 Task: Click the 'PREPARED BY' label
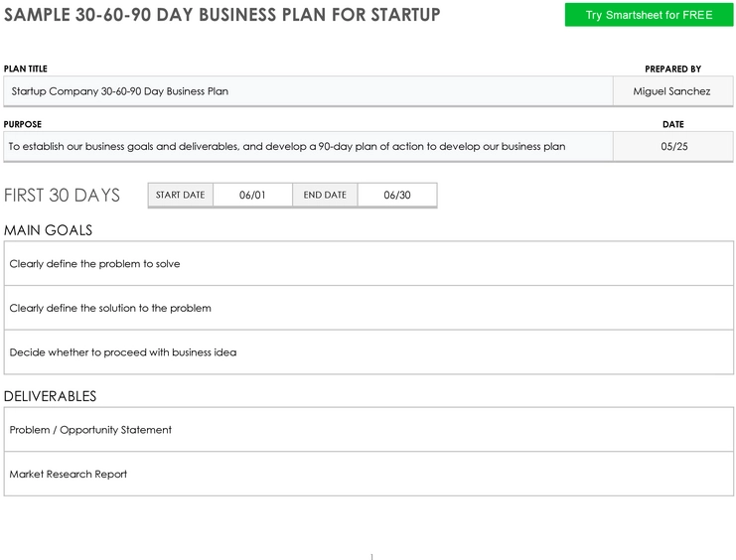672,69
